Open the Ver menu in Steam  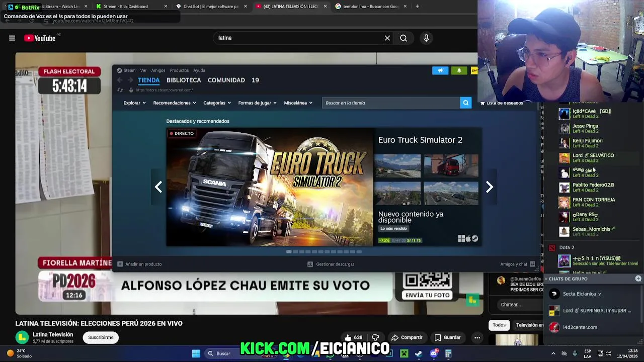143,70
